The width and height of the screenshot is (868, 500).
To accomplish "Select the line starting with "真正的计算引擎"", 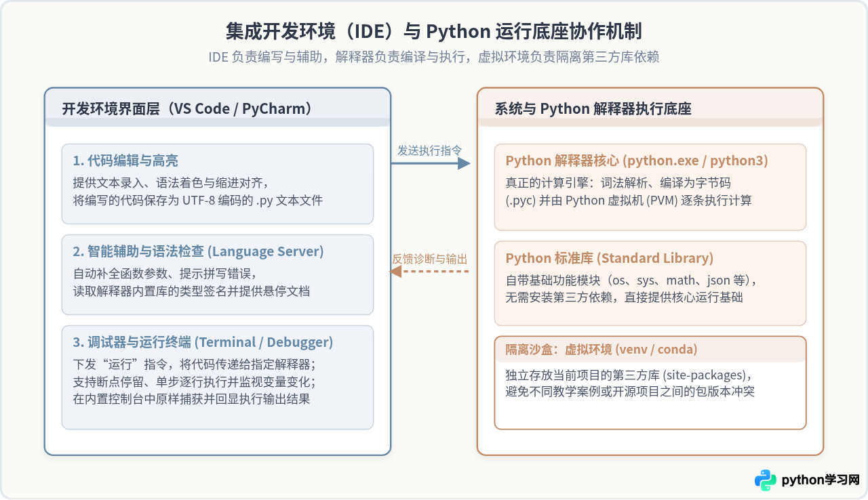I will 618,183.
